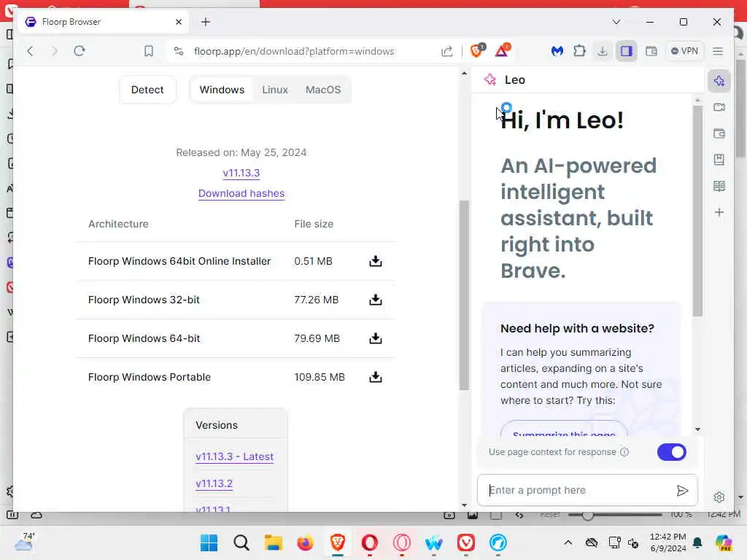The height and width of the screenshot is (560, 747).
Task: Open Brave Wallet toolbar icon
Action: (x=651, y=51)
